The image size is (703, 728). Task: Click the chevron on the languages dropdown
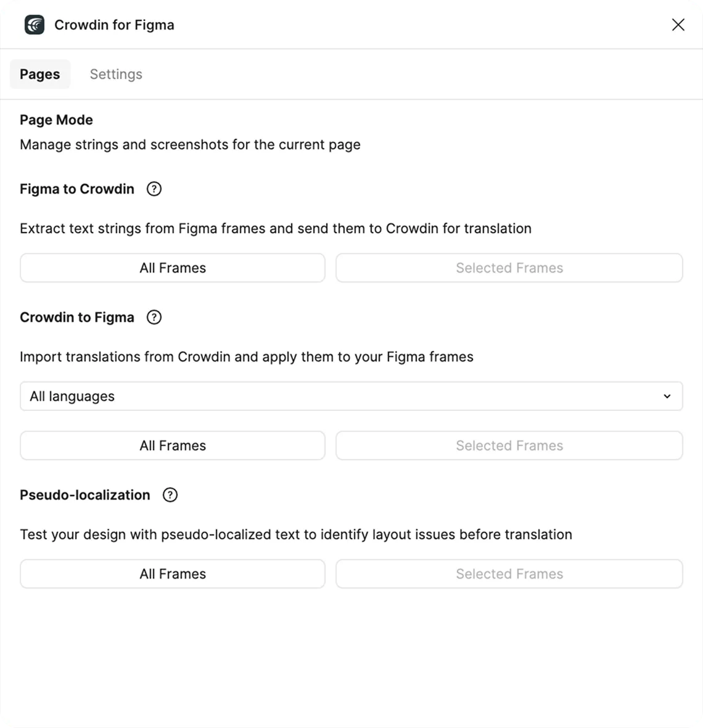coord(667,396)
